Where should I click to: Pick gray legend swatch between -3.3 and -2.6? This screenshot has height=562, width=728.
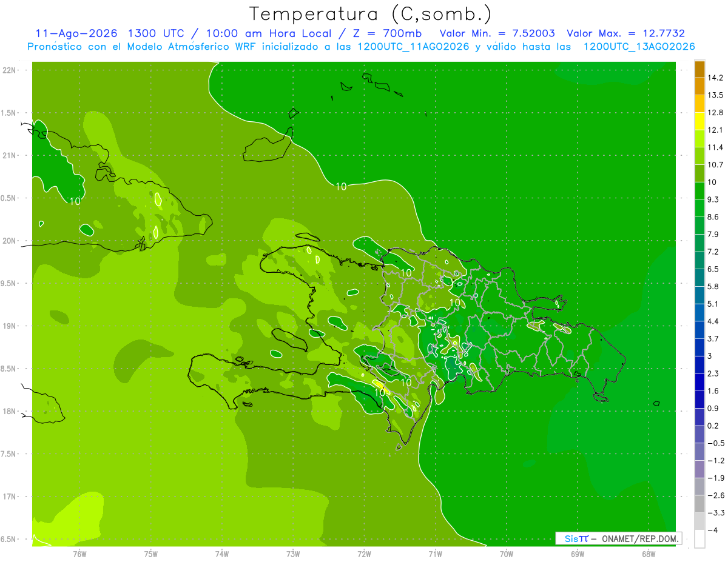point(699,504)
